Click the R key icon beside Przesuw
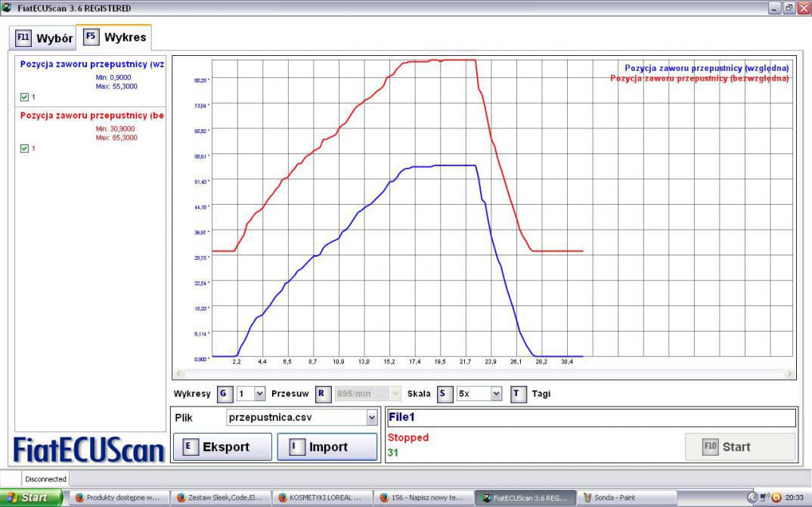The width and height of the screenshot is (812, 507). point(322,394)
